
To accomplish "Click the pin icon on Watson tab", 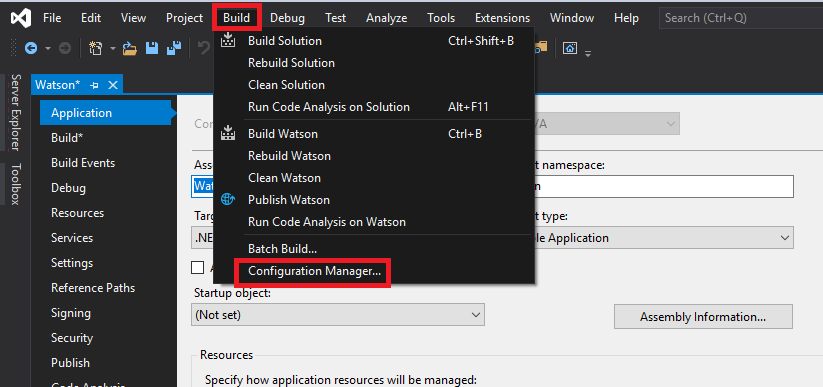I will point(94,85).
